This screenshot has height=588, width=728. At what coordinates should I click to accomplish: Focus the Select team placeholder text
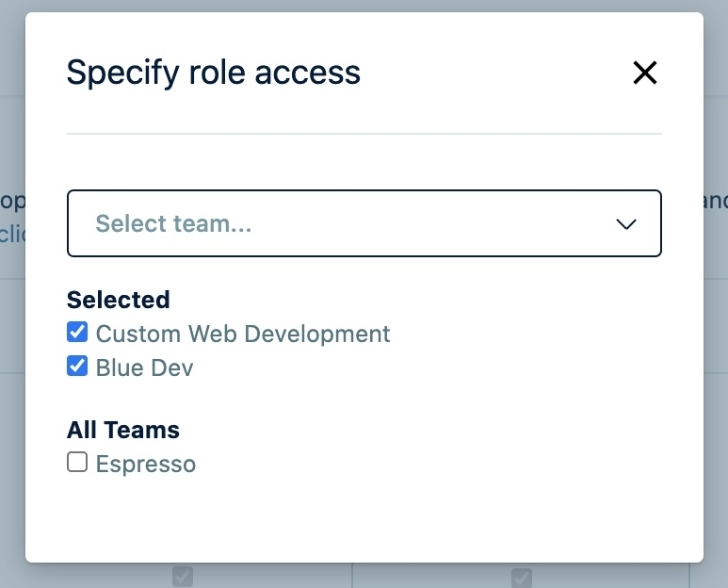(x=173, y=223)
